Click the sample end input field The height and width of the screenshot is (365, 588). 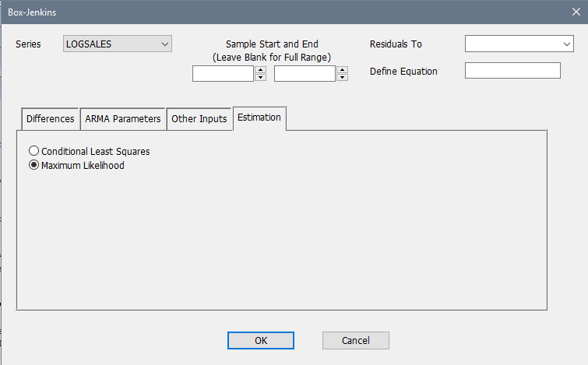click(305, 74)
